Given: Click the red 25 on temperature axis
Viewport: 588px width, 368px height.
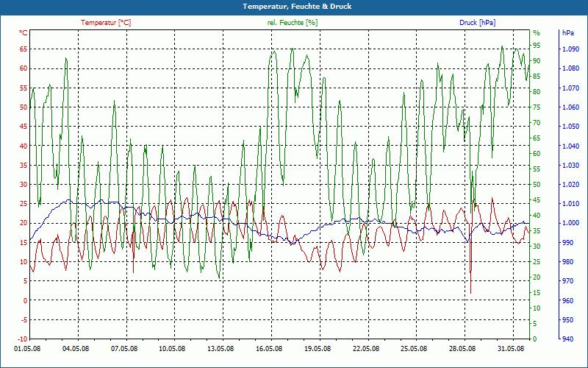Looking at the screenshot, I should pyautogui.click(x=24, y=204).
